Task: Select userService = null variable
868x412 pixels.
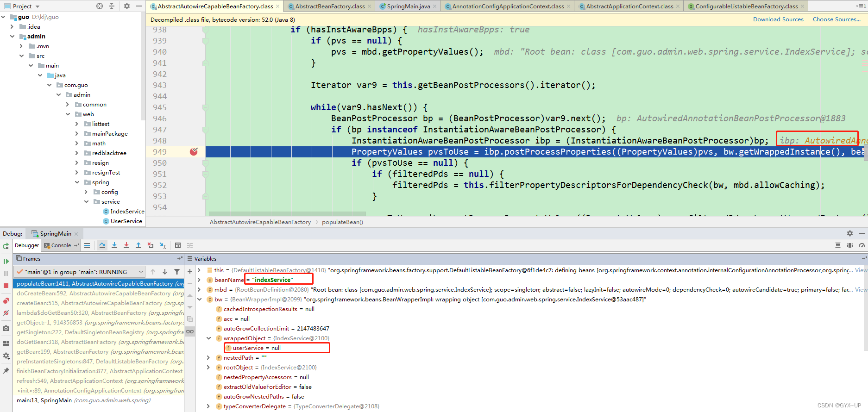Action: click(x=277, y=348)
